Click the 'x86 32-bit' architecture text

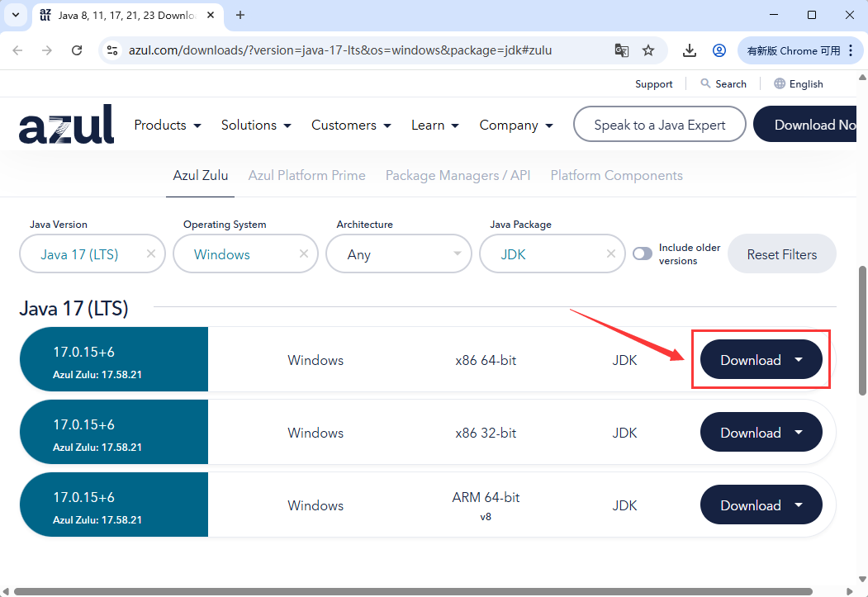(x=486, y=433)
